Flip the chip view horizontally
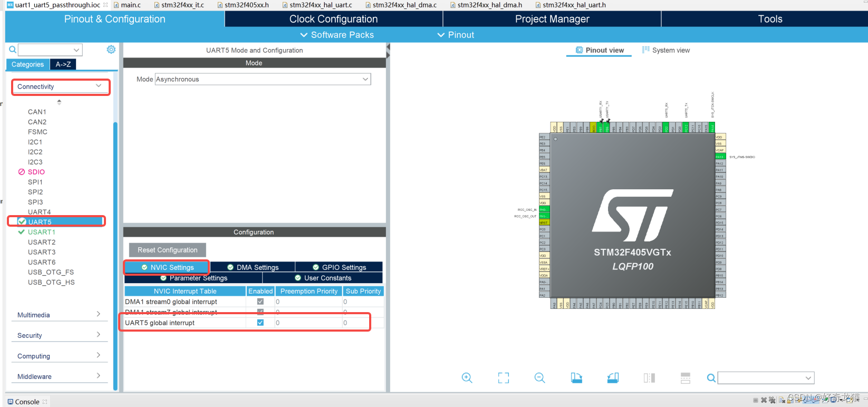Screen dimensions: 868x407 649,377
